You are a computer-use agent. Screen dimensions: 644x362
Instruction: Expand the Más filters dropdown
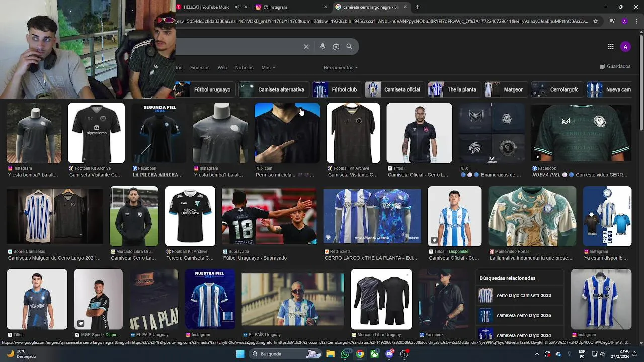(x=268, y=68)
